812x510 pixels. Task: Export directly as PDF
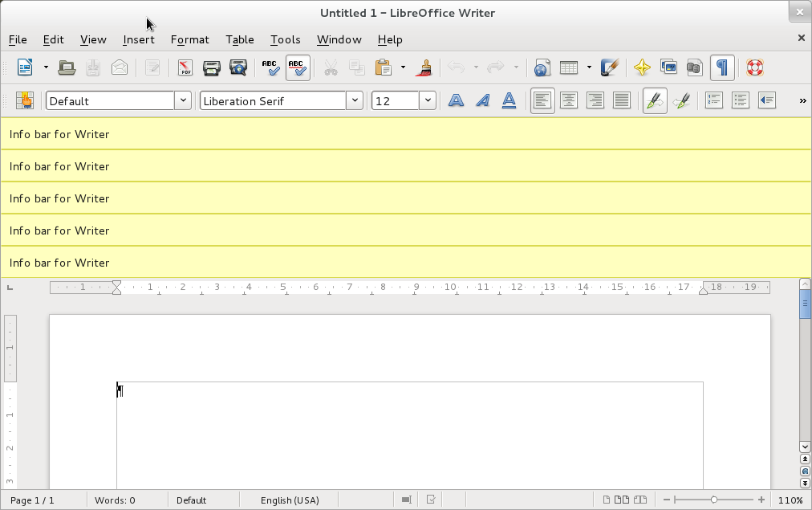click(185, 67)
